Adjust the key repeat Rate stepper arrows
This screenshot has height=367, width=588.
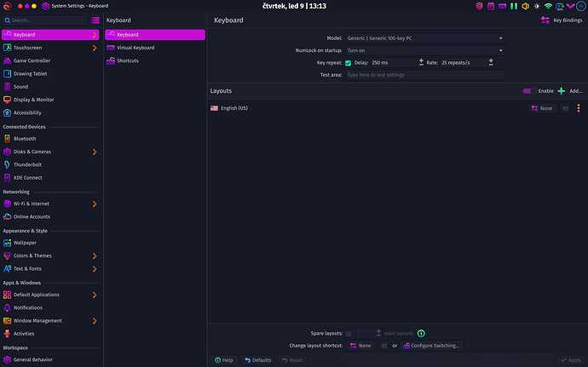[x=491, y=63]
